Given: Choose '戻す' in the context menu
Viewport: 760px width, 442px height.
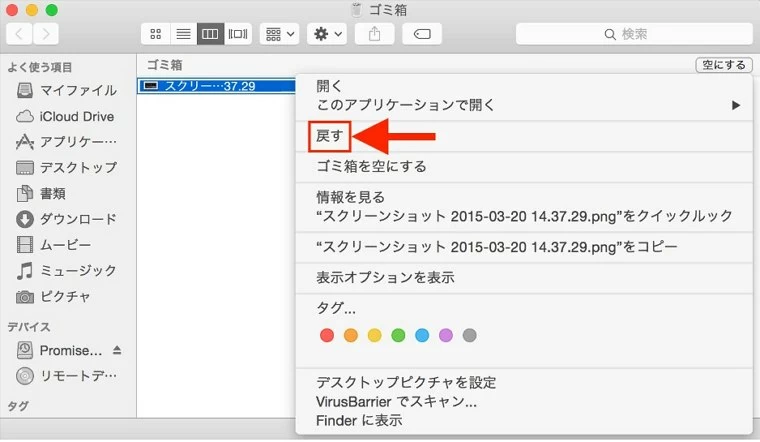Looking at the screenshot, I should tap(330, 136).
